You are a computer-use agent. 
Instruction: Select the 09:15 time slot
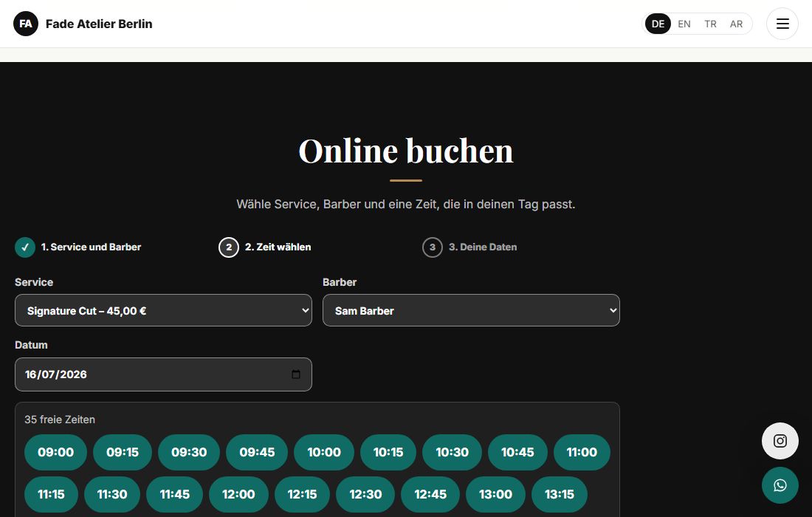click(x=123, y=452)
